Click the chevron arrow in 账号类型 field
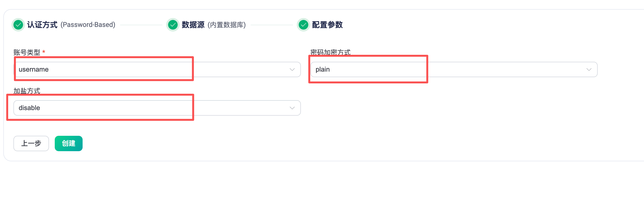644x199 pixels. tap(292, 70)
